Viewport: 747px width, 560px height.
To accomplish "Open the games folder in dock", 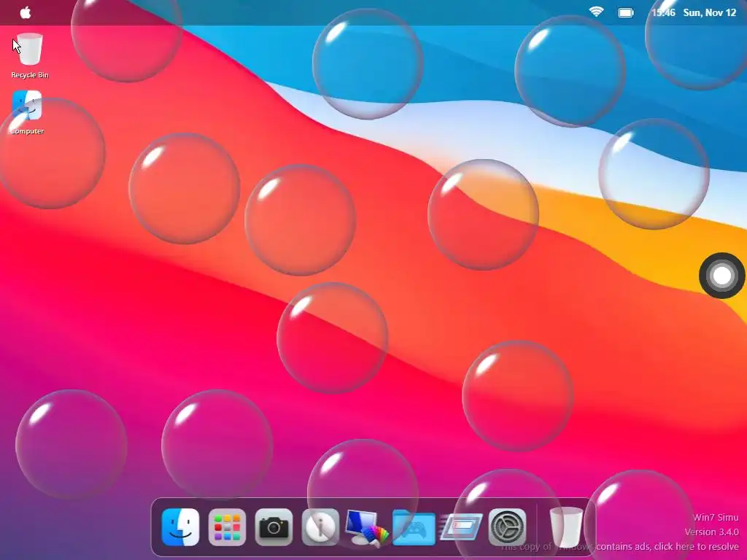I will point(414,528).
